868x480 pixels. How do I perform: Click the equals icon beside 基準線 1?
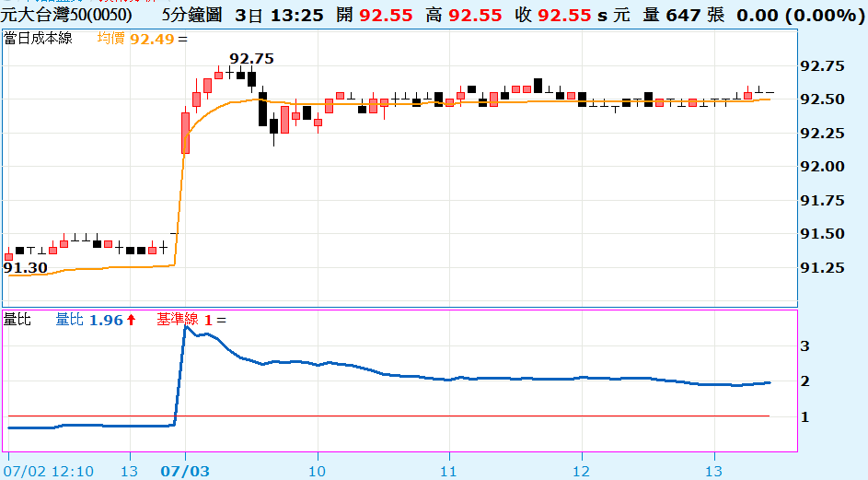[222, 320]
